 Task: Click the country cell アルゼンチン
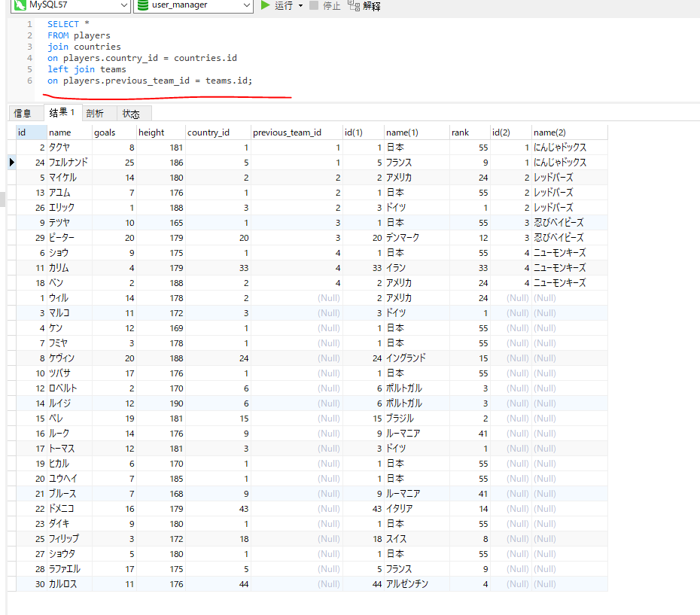tap(416, 583)
